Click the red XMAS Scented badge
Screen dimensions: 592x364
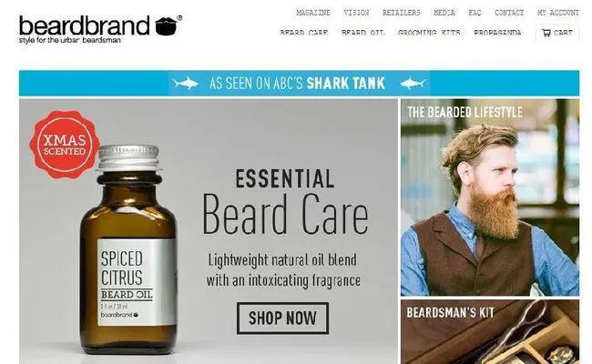[65, 145]
